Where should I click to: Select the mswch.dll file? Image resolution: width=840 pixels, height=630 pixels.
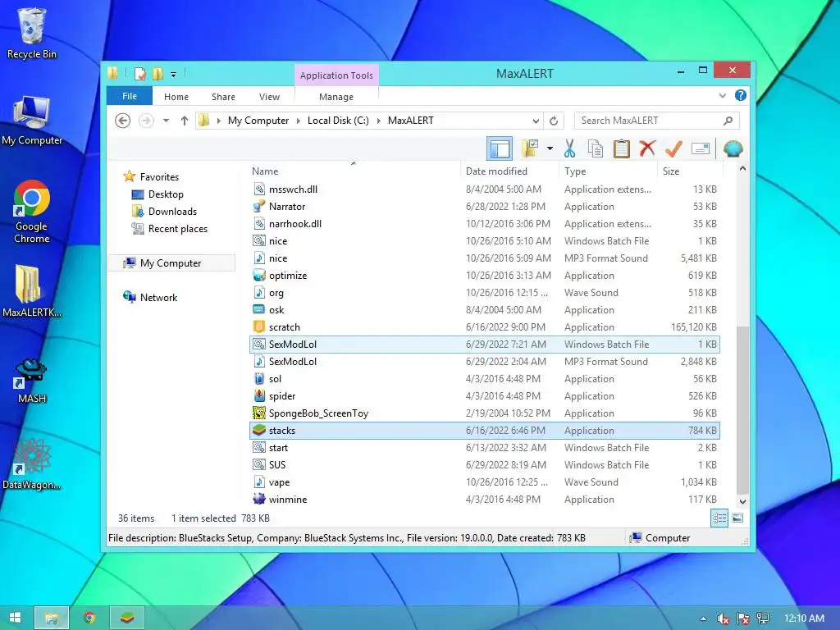point(485,189)
